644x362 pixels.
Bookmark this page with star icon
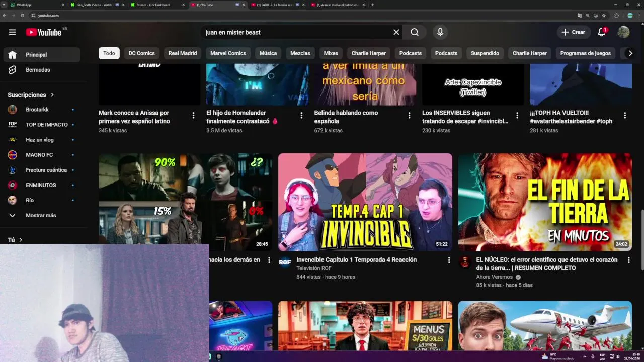pyautogui.click(x=603, y=16)
